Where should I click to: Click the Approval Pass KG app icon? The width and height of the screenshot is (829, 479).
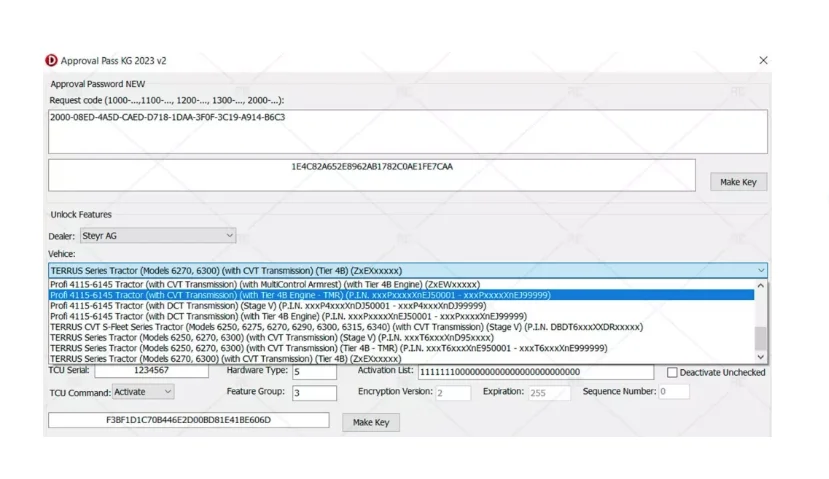point(51,60)
